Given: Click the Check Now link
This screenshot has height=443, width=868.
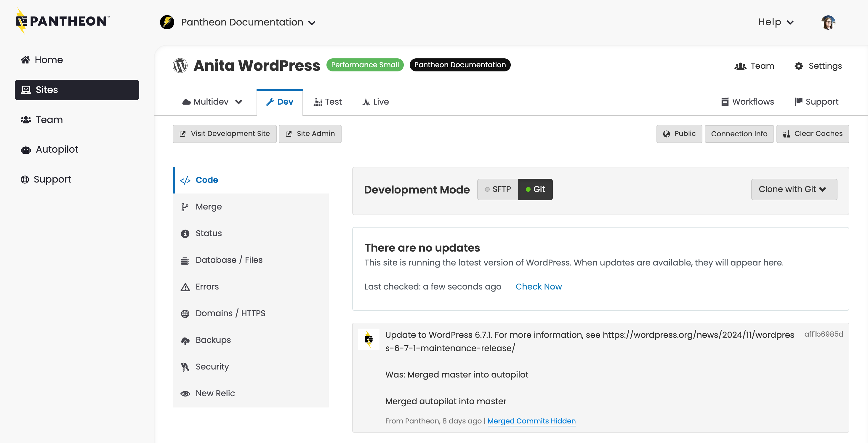Looking at the screenshot, I should point(539,287).
